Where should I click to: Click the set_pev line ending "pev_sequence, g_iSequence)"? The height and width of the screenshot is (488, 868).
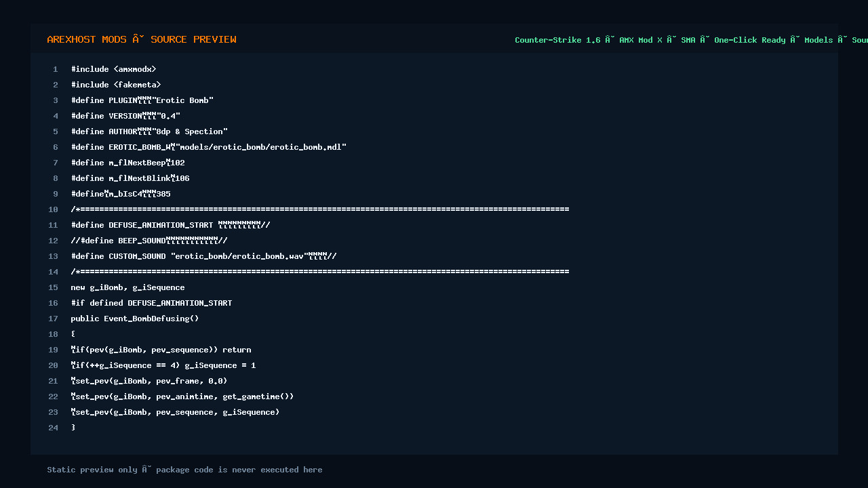pos(175,412)
